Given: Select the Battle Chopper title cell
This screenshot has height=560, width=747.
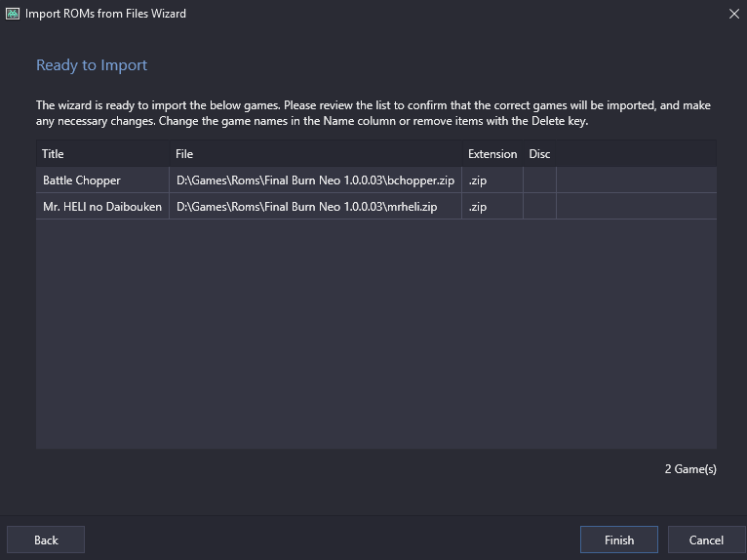Looking at the screenshot, I should (103, 180).
